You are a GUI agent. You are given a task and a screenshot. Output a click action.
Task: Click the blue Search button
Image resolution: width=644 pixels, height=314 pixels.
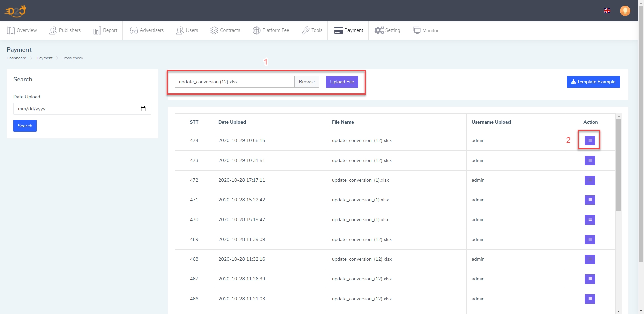pos(25,126)
